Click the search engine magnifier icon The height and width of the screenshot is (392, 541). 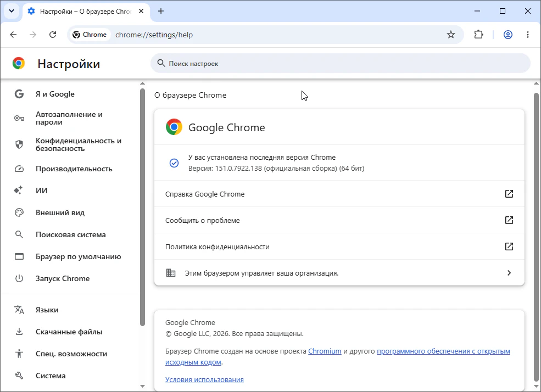pos(19,234)
